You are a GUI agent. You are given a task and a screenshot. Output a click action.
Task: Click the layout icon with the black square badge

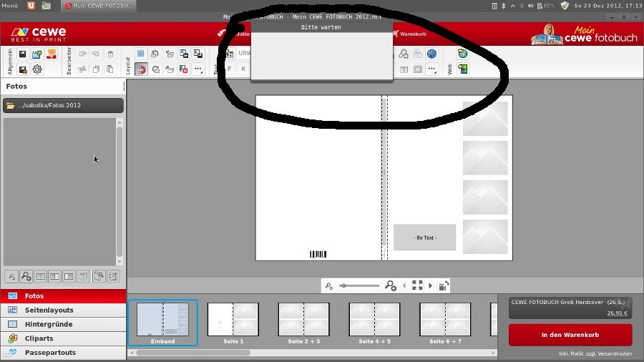click(x=198, y=54)
